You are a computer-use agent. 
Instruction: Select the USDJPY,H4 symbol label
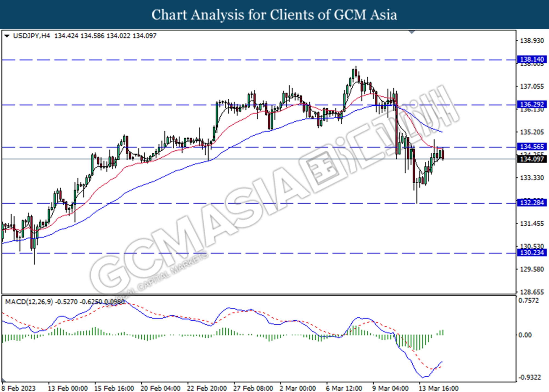(x=32, y=36)
